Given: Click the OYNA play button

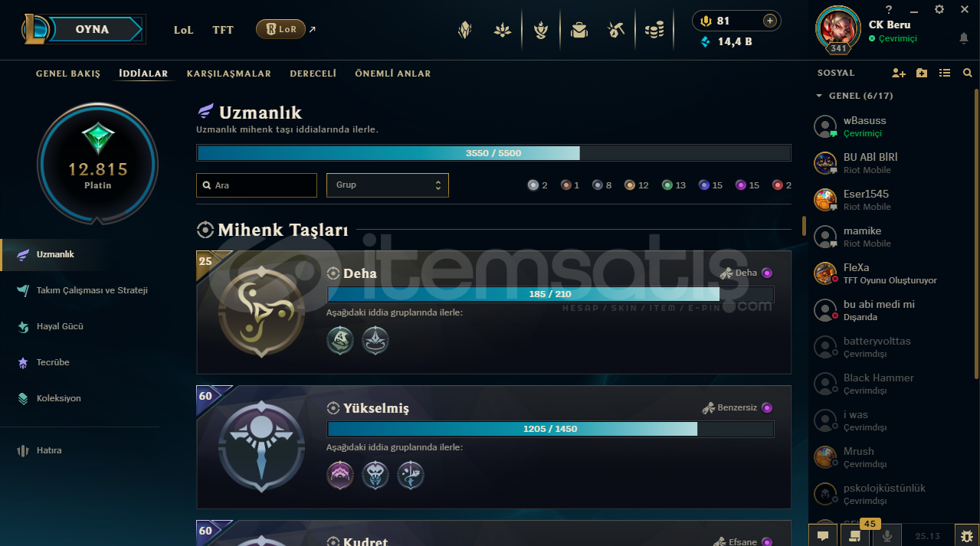Looking at the screenshot, I should click(x=92, y=29).
